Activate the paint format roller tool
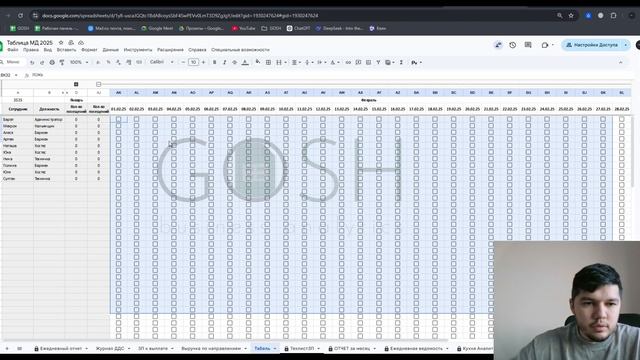Screen dimensions: 640x360 click(62, 62)
